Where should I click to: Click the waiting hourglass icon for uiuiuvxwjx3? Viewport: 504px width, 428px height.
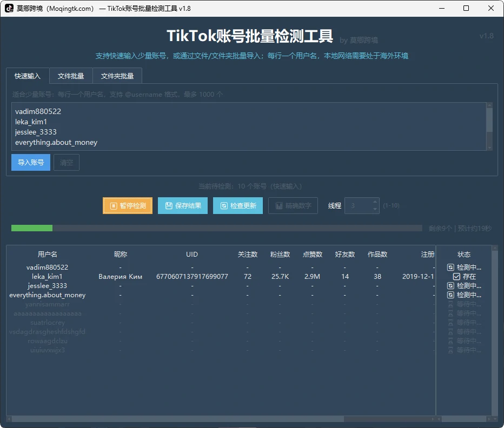[x=450, y=350]
